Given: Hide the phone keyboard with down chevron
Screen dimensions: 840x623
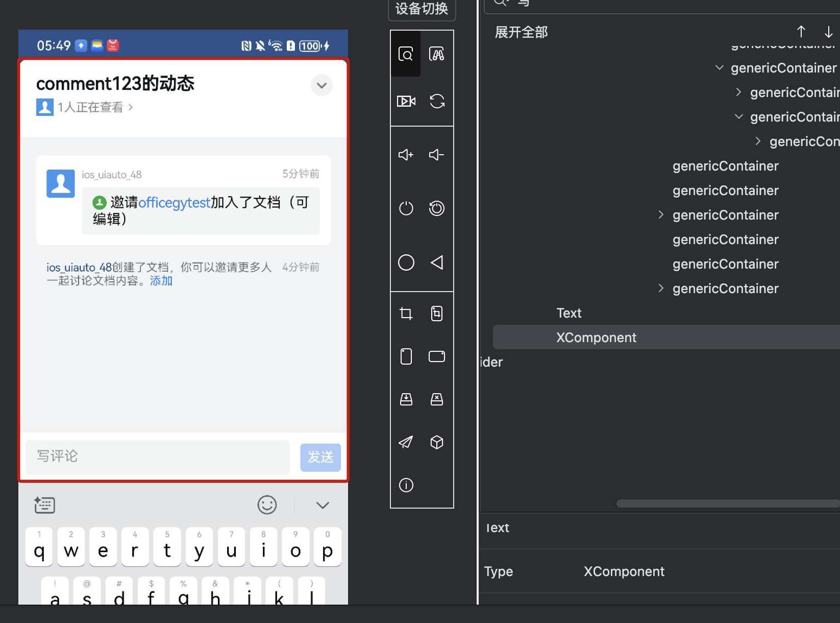Looking at the screenshot, I should pos(323,505).
